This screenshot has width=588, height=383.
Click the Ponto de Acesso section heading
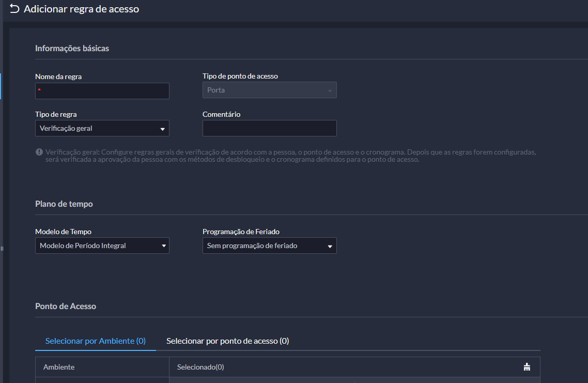tap(66, 306)
